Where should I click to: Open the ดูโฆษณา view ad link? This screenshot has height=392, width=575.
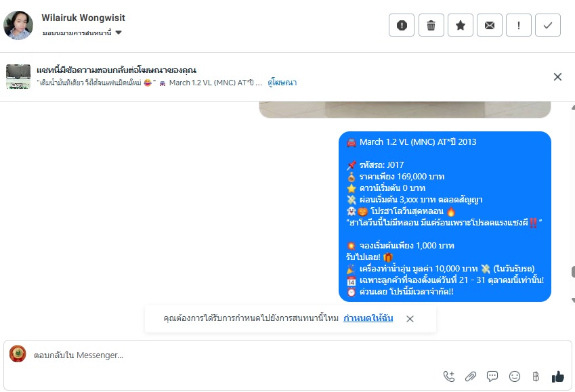pyautogui.click(x=282, y=83)
